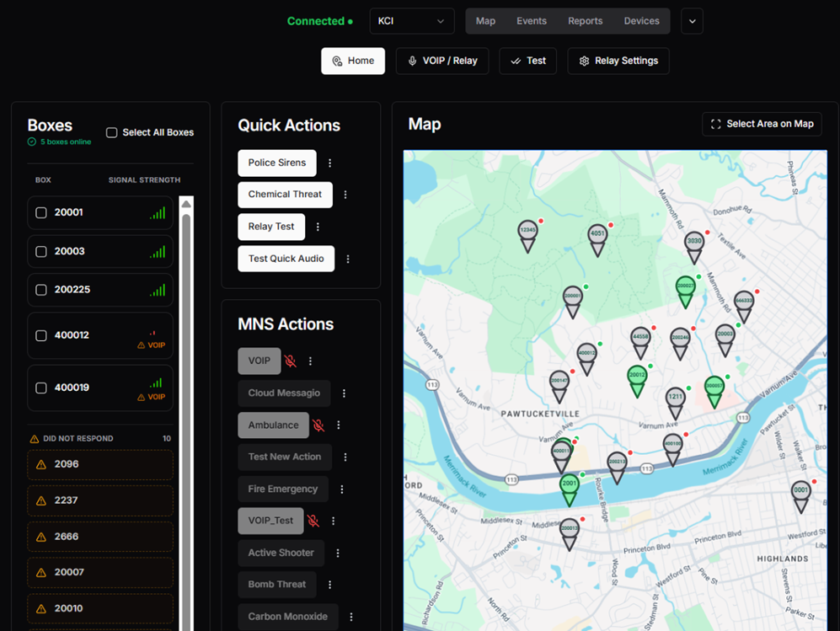Open the KCI site dropdown

click(412, 21)
